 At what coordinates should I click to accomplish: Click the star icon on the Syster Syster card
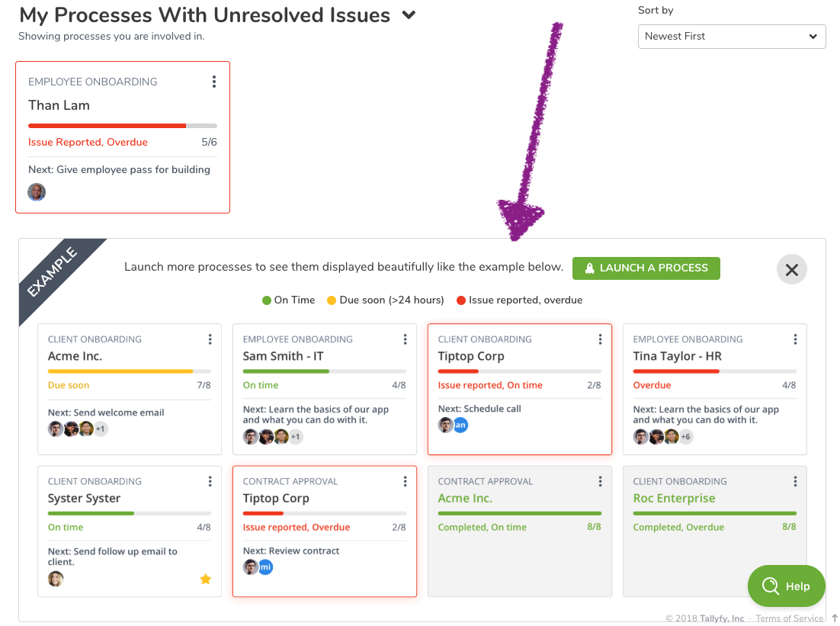pos(205,579)
